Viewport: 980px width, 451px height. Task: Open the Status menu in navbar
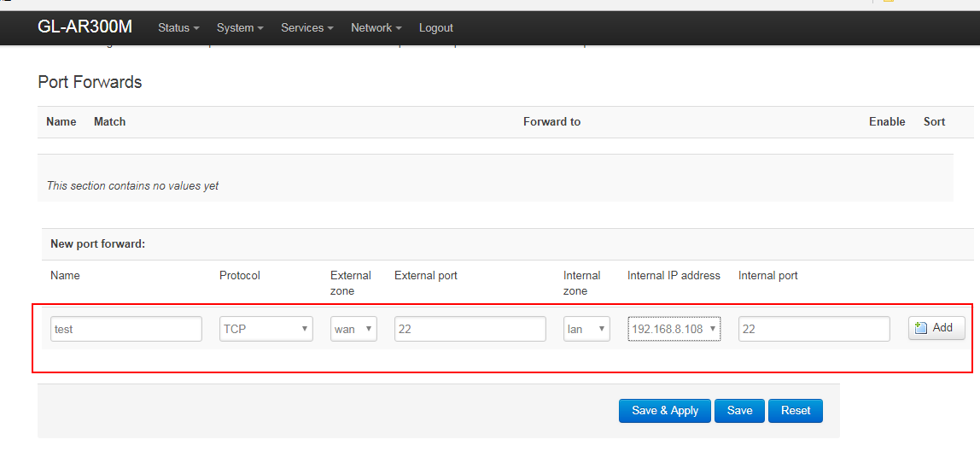point(178,27)
